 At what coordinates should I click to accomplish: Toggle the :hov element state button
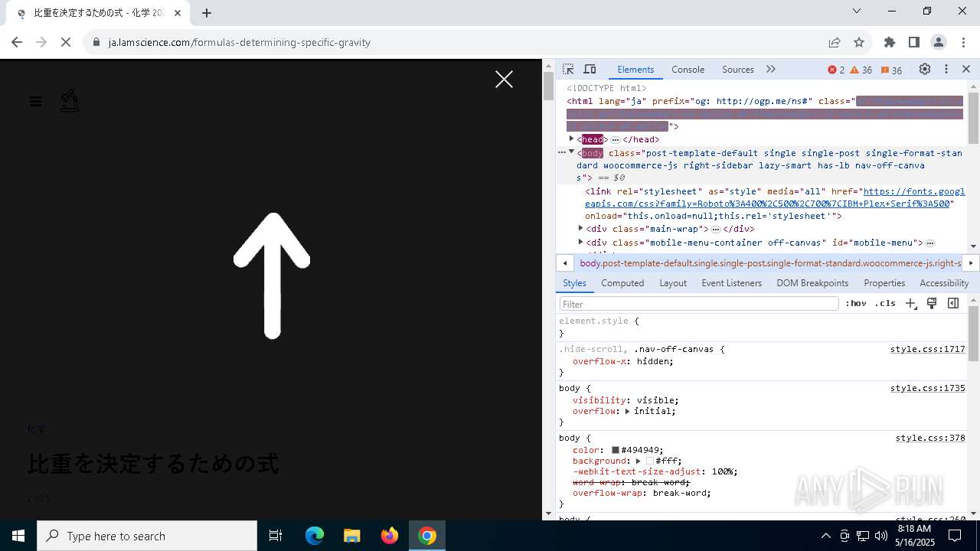[x=856, y=304]
